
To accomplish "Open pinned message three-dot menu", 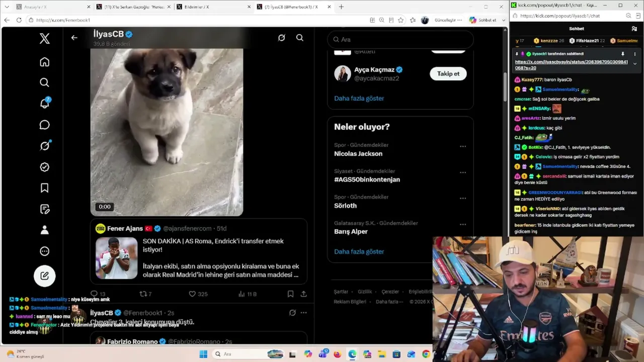I will (x=634, y=54).
